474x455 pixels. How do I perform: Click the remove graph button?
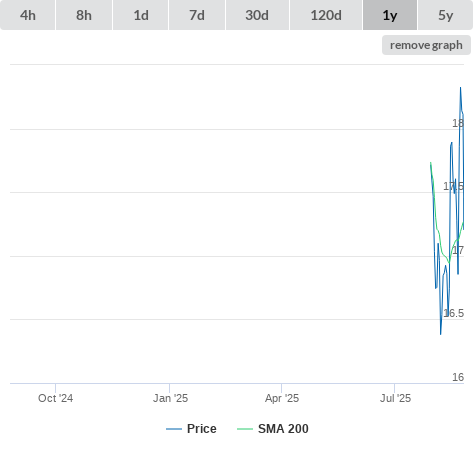point(426,45)
